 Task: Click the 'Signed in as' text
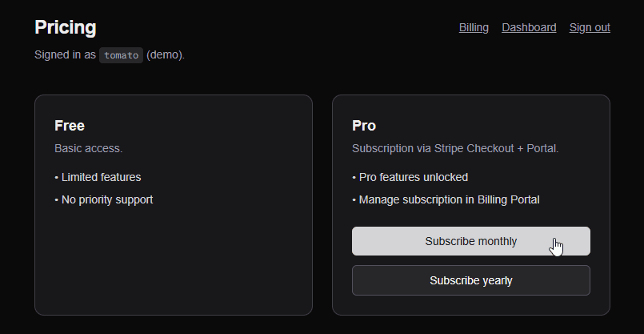pyautogui.click(x=65, y=55)
